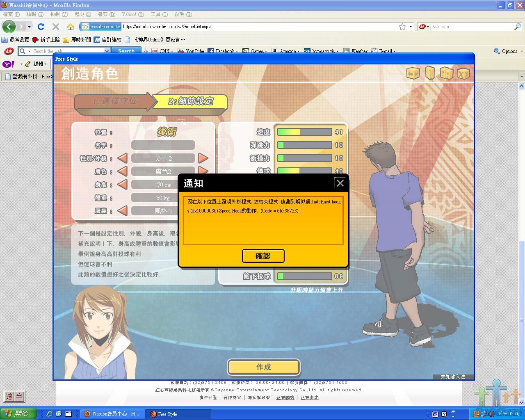Click the 速度 stat bar
Viewport: 525px width, 420px height.
[x=304, y=132]
